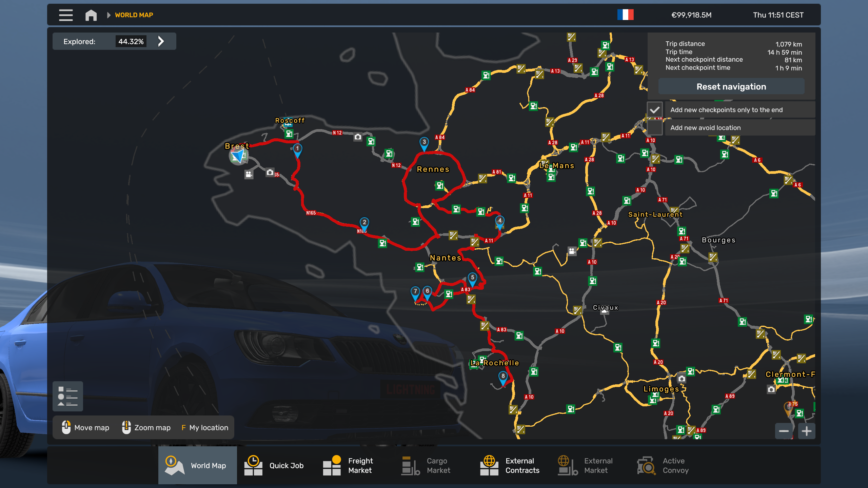Screen dimensions: 868x488
Task: Click the World Map breadcrumb arrow
Action: 109,15
